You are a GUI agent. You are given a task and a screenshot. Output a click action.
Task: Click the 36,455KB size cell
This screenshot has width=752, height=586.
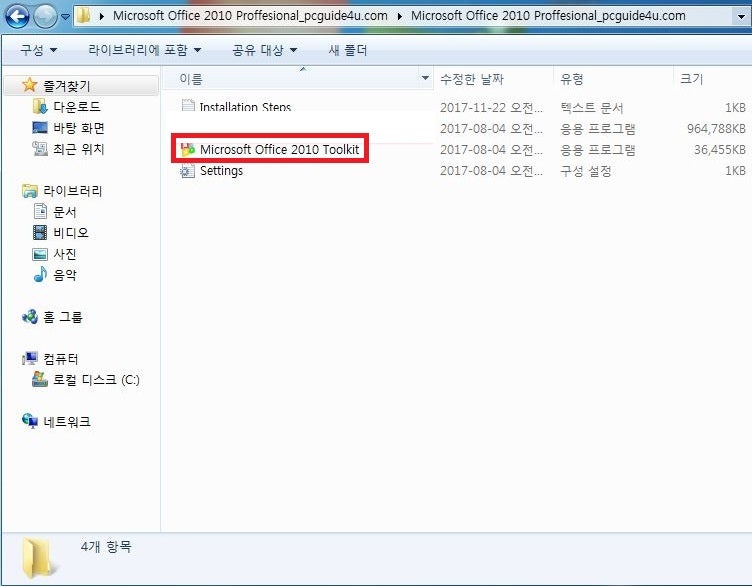[719, 150]
